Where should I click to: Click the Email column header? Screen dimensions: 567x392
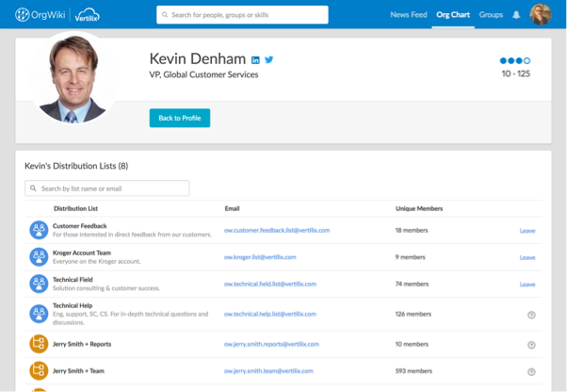tap(232, 208)
